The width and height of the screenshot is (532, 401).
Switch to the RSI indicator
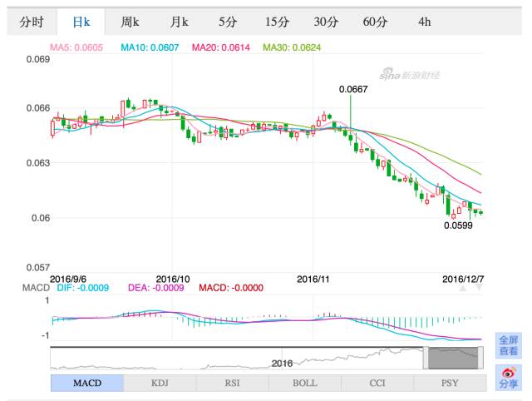pos(232,383)
